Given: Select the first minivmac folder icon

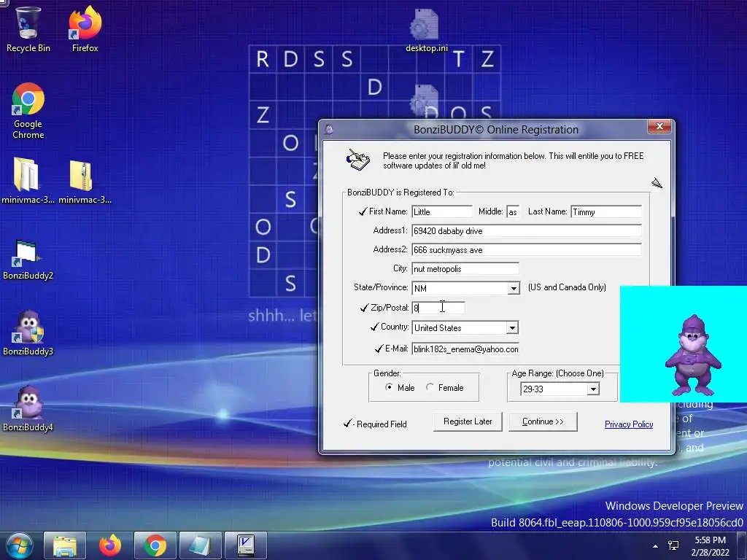Looking at the screenshot, I should 27,181.
